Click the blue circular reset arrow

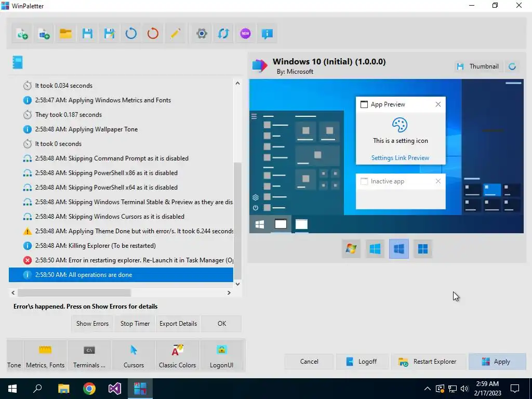point(131,34)
